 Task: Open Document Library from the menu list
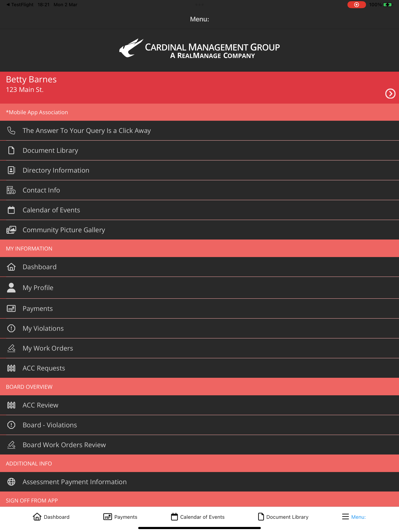click(199, 150)
